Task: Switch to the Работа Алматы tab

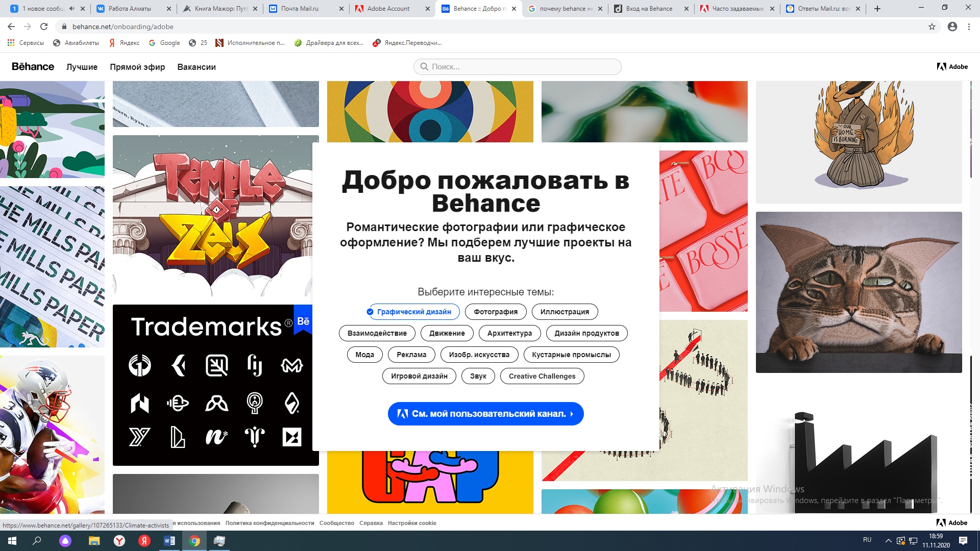Action: (134, 9)
